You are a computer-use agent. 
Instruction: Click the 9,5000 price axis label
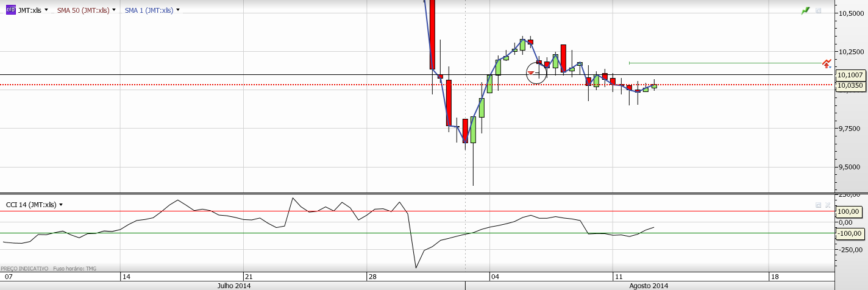click(x=848, y=167)
